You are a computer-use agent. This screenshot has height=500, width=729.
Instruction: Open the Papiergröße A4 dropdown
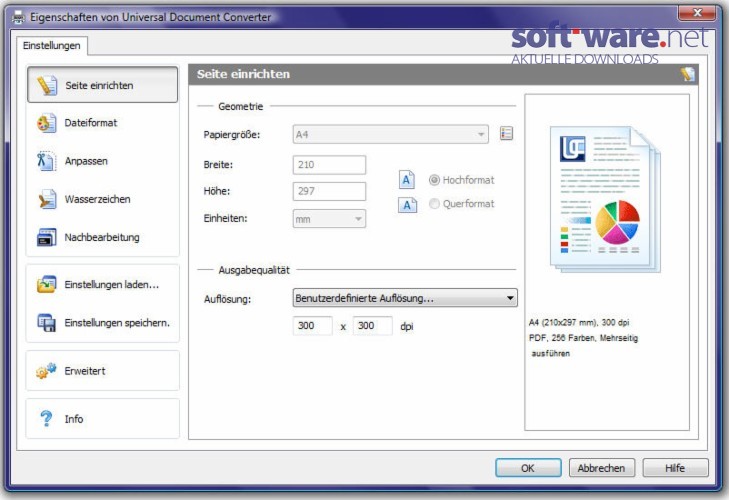pyautogui.click(x=391, y=134)
